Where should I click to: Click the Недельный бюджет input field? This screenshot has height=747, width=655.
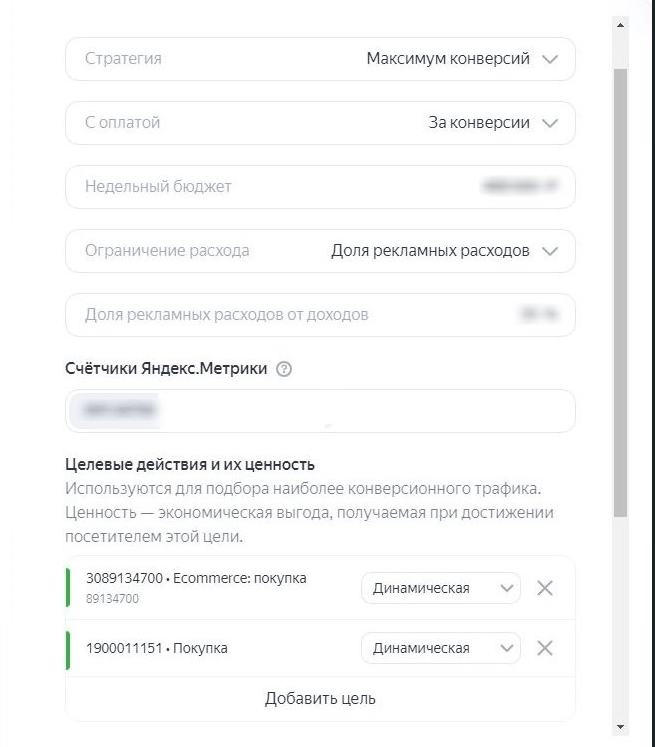[320, 187]
